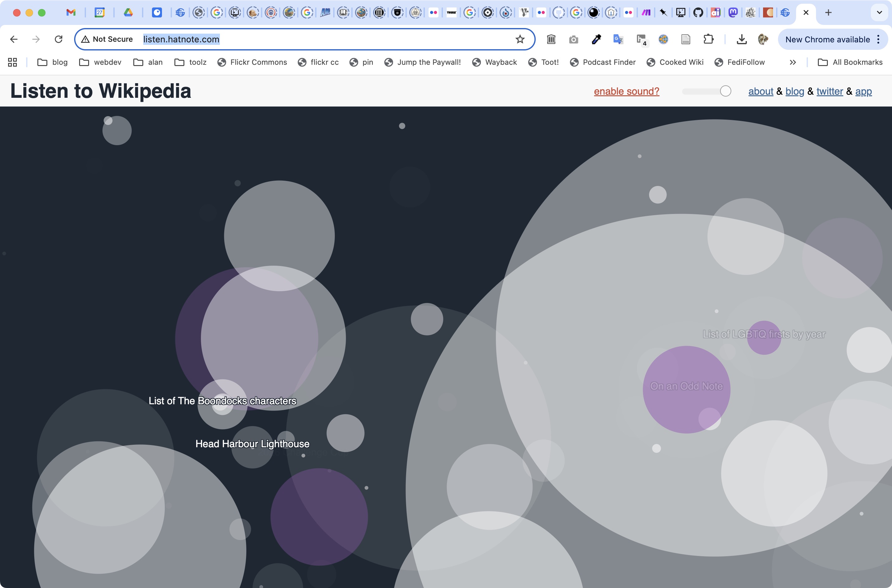The height and width of the screenshot is (588, 892).
Task: Expand hidden bookmarks with double chevron
Action: pyautogui.click(x=793, y=62)
